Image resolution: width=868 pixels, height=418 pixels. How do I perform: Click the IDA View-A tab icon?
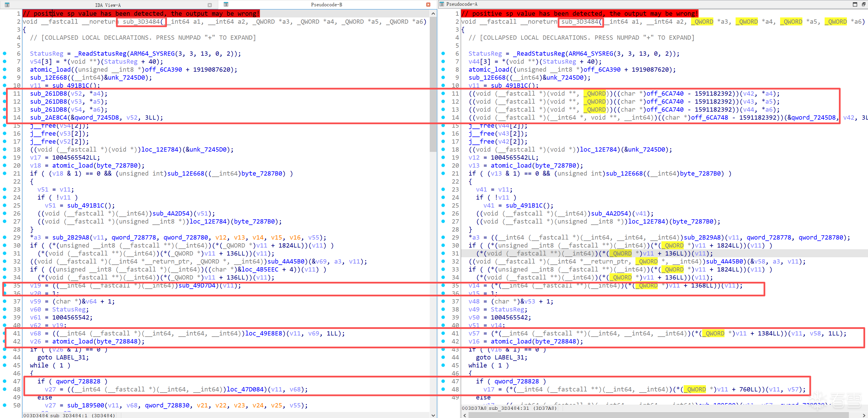(x=7, y=5)
